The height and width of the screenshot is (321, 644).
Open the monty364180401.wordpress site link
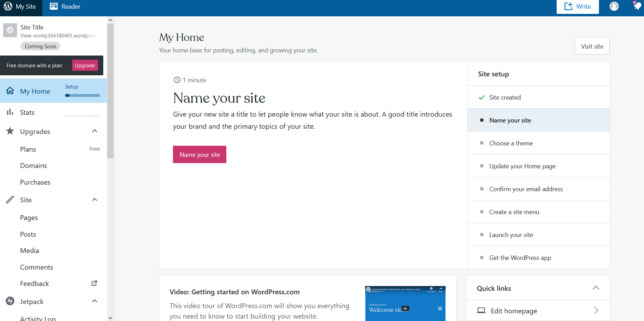[58, 36]
